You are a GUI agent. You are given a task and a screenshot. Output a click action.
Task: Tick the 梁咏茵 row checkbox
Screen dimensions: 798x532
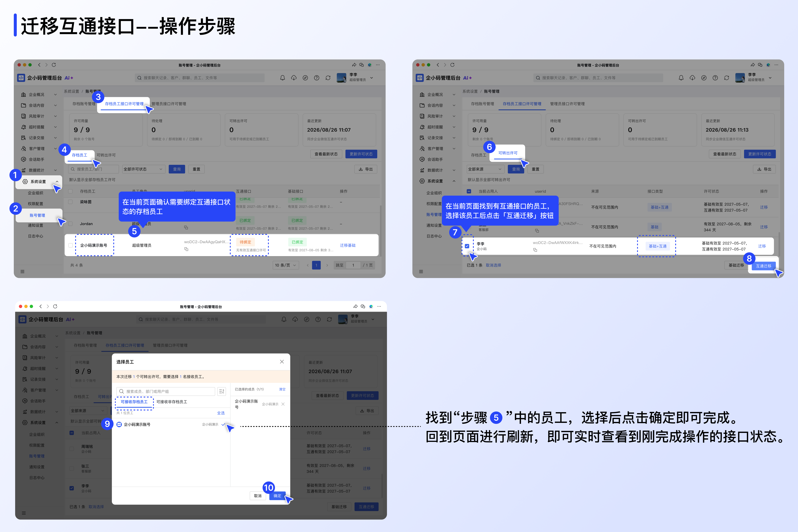coord(71,202)
